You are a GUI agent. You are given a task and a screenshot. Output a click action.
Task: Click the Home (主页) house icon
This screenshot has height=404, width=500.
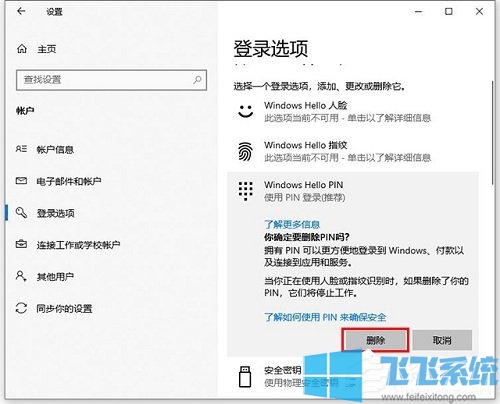click(x=22, y=49)
